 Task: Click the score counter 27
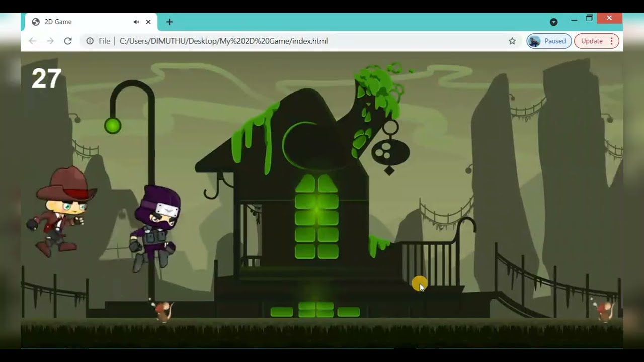point(46,79)
